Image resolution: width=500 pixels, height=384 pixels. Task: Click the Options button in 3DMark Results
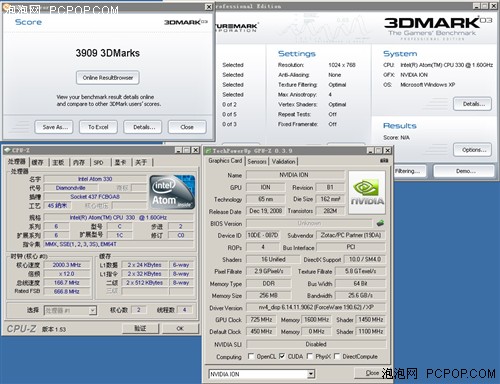pos(472,150)
